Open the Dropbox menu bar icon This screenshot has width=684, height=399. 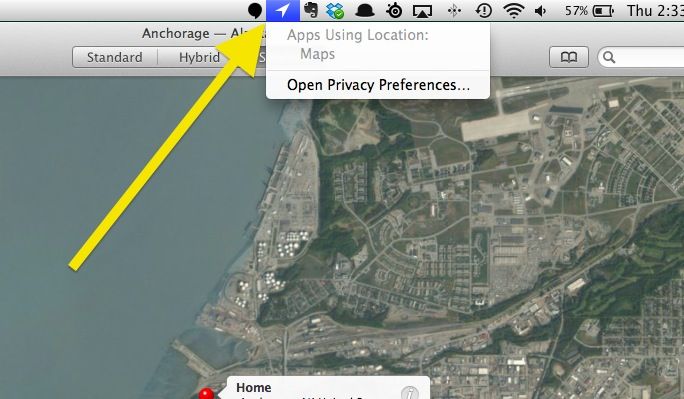[335, 10]
